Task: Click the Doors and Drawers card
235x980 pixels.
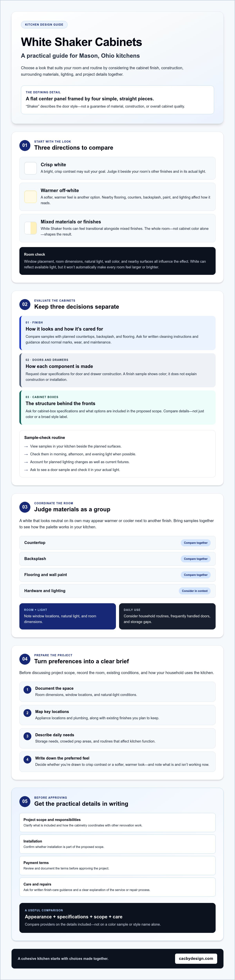Action: pos(117,370)
